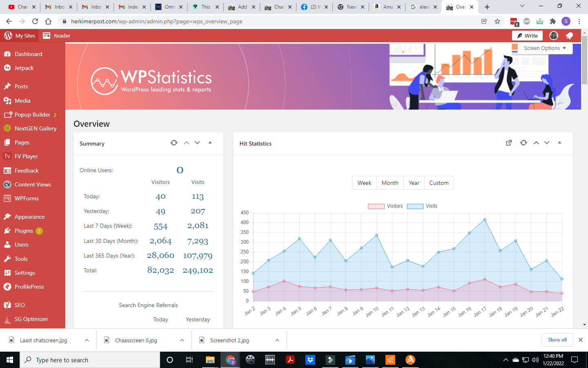Image resolution: width=588 pixels, height=368 pixels.
Task: Open the Chrome Extensions puzzle icon
Action: [553, 21]
